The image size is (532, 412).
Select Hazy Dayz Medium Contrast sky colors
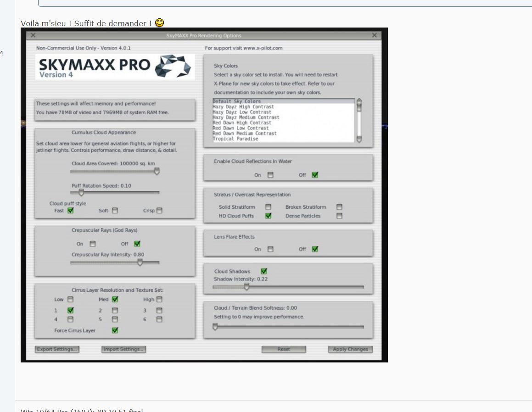point(283,117)
